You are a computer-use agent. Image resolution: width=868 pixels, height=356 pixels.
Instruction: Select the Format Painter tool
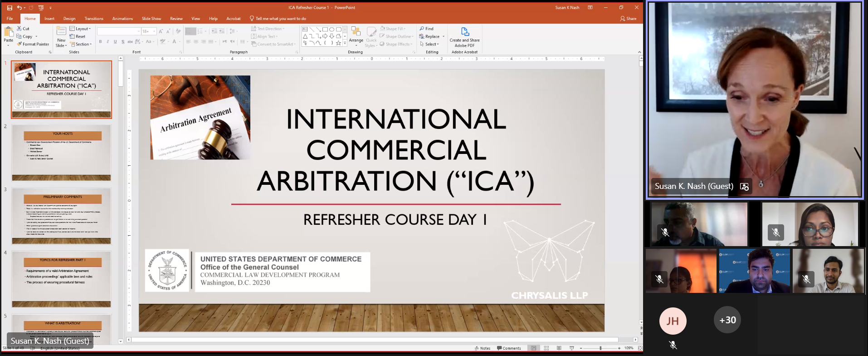33,44
